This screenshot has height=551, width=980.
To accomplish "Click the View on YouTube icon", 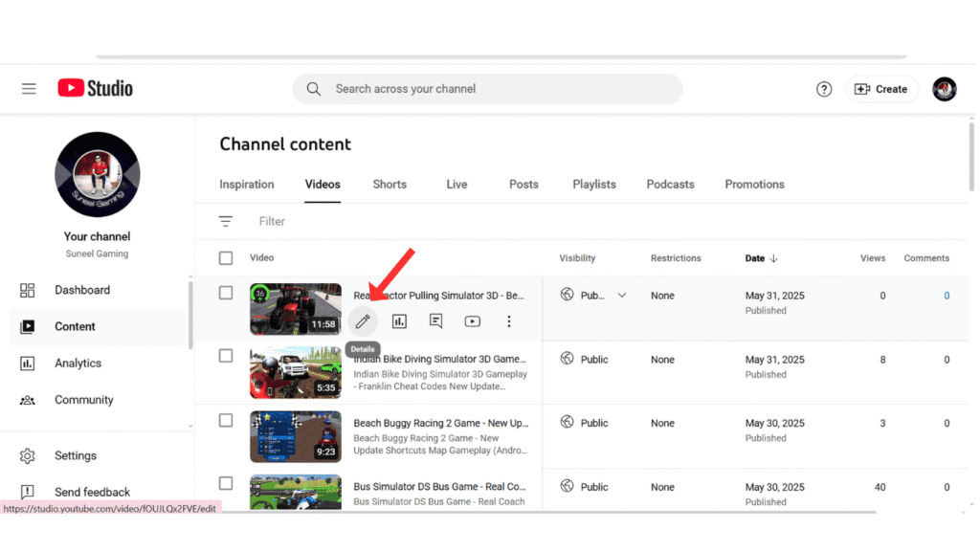I will 473,321.
